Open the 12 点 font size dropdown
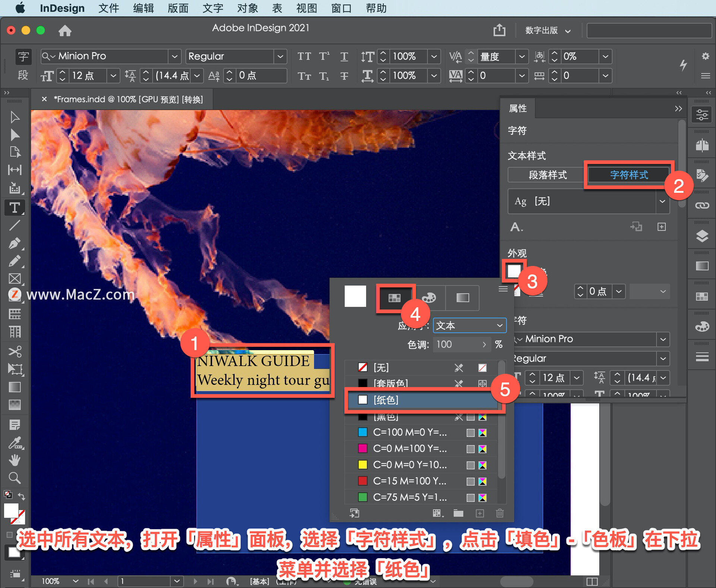Screen dimensions: 716x588 113,76
